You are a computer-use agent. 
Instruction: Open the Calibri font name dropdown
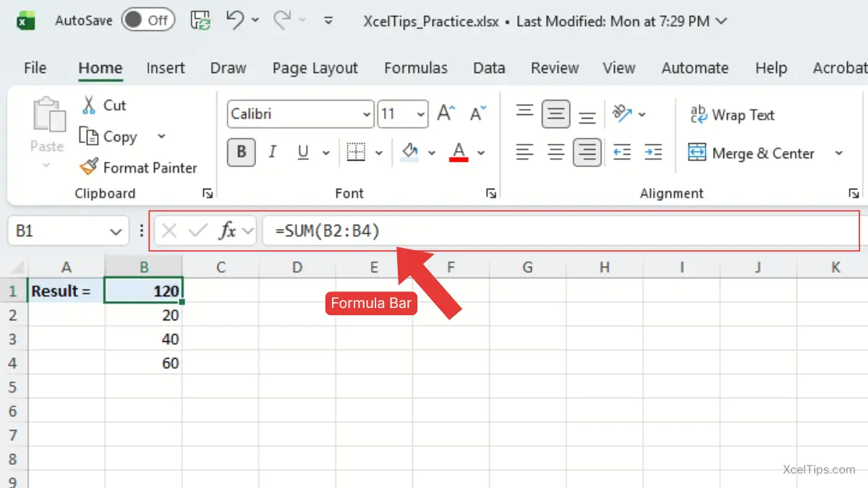(366, 114)
